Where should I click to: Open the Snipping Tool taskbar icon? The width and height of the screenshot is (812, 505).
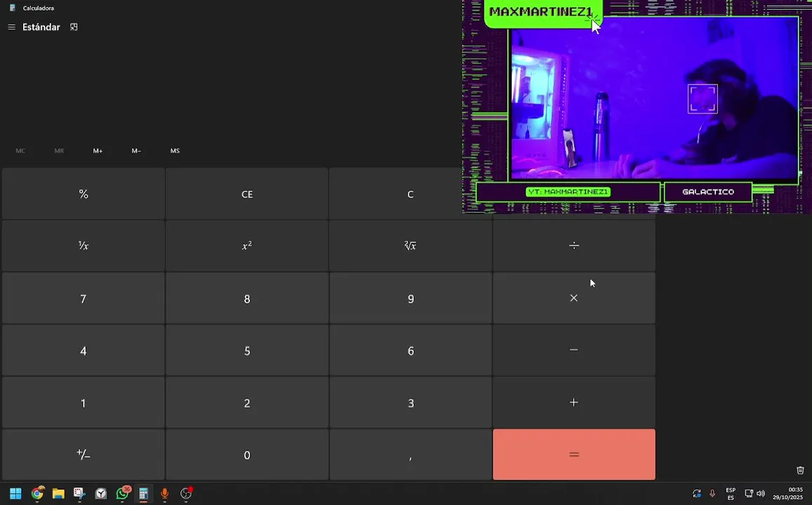pyautogui.click(x=79, y=493)
